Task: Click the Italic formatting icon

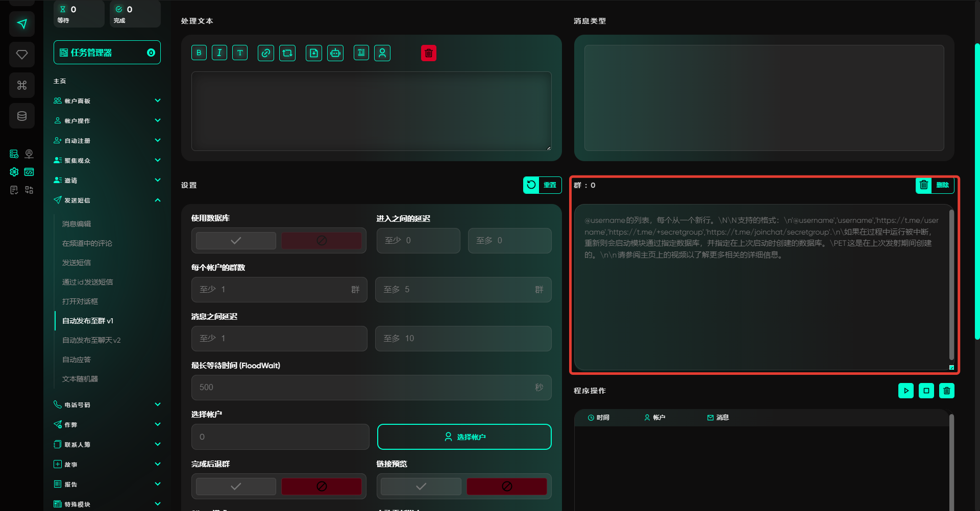Action: pos(219,53)
